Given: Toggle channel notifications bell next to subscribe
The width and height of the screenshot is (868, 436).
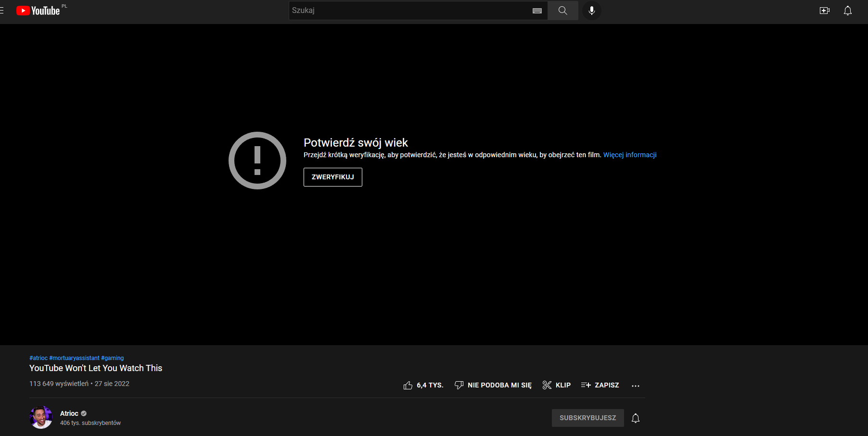Looking at the screenshot, I should pos(635,418).
